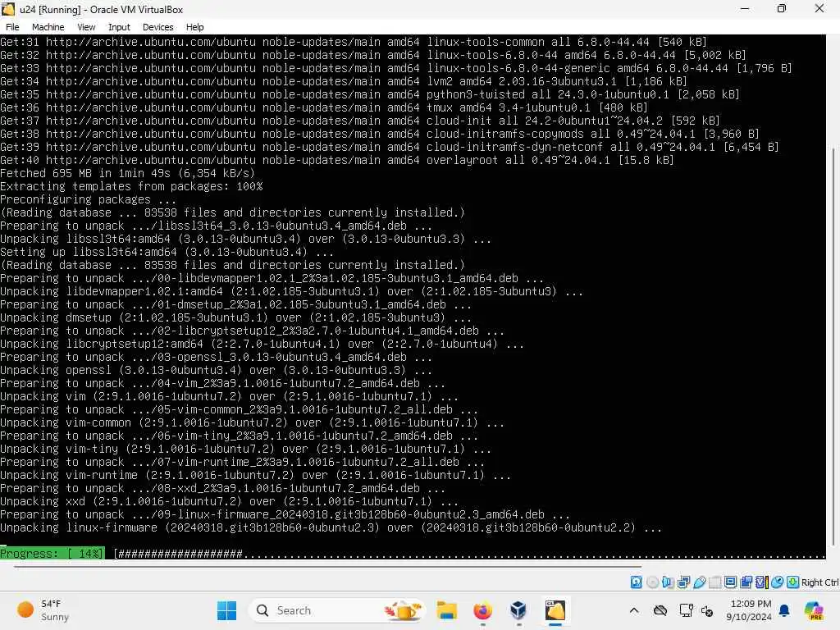Screen dimensions: 840x630
Task: Open File Explorer from the taskbar
Action: point(446,610)
